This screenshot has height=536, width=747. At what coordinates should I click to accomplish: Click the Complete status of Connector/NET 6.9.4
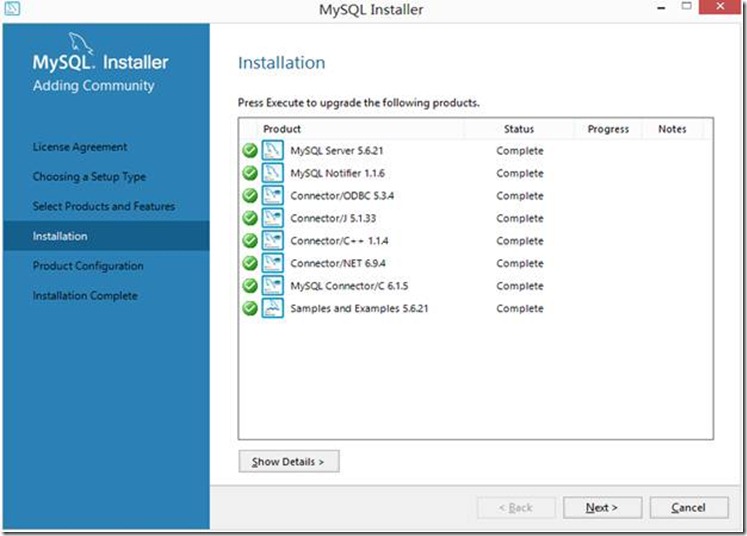[520, 263]
